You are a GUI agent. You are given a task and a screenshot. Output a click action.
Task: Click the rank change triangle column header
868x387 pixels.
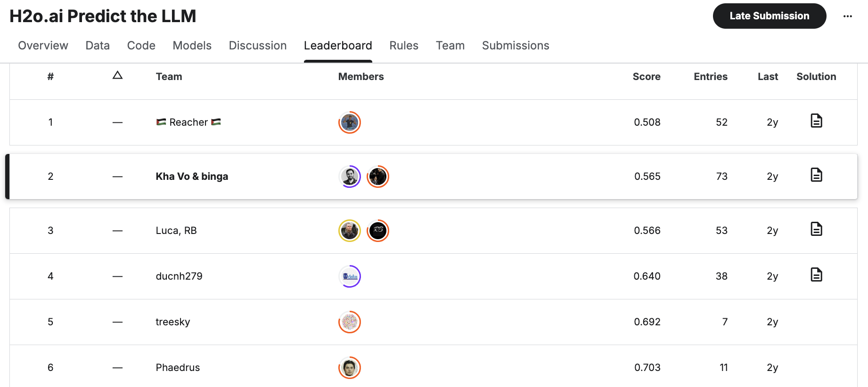pos(117,75)
